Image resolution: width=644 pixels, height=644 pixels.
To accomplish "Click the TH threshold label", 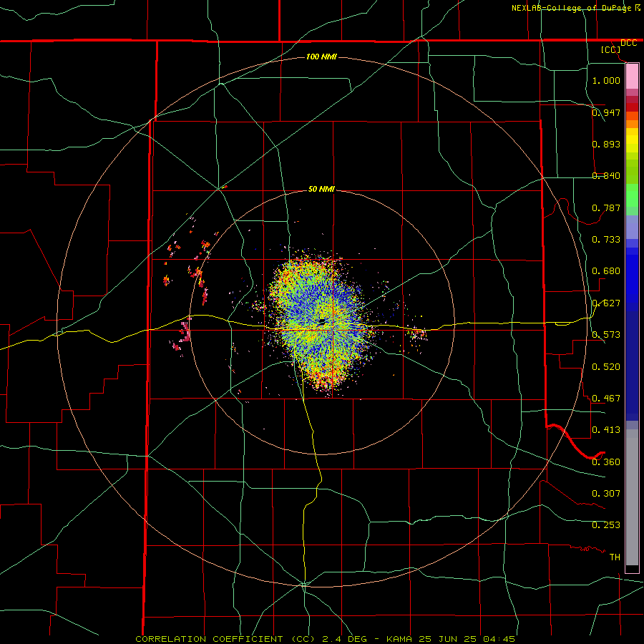I will pyautogui.click(x=615, y=557).
